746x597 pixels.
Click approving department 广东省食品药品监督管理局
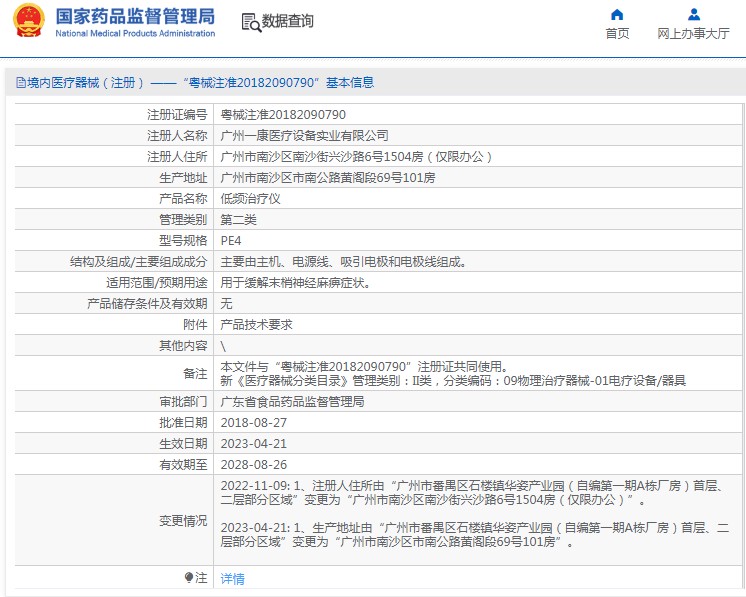point(292,401)
